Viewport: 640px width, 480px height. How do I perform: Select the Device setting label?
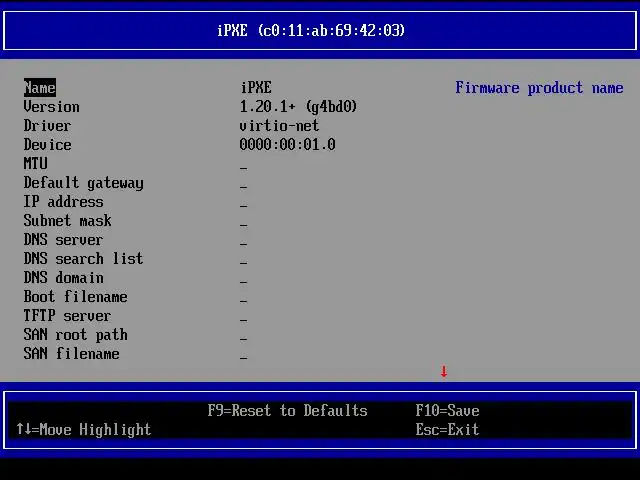point(47,144)
